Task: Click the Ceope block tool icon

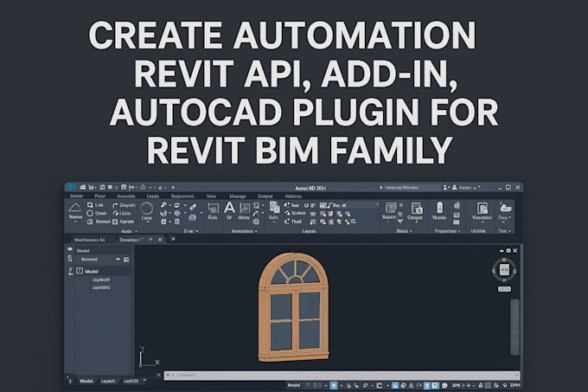Action: click(416, 209)
